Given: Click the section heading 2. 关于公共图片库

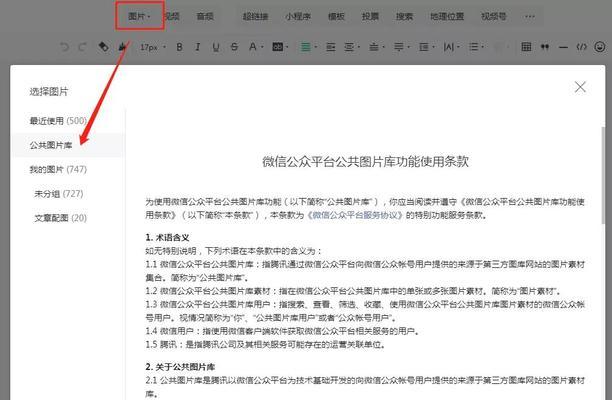Looking at the screenshot, I should click(x=180, y=367).
